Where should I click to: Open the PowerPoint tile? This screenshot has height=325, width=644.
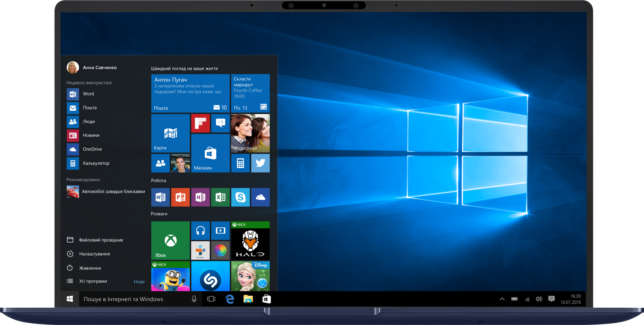point(180,197)
